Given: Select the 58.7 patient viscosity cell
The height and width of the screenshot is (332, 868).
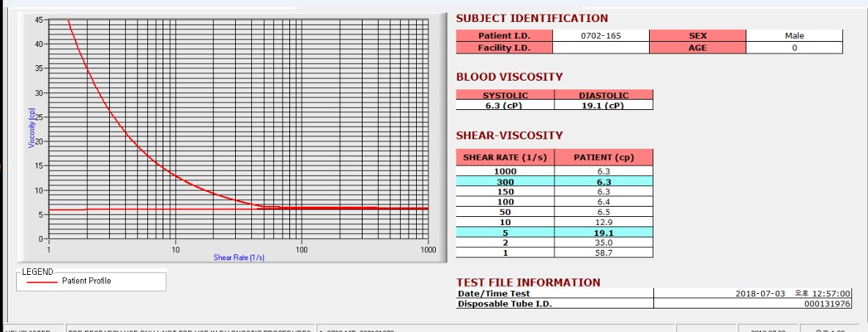Looking at the screenshot, I should [604, 253].
